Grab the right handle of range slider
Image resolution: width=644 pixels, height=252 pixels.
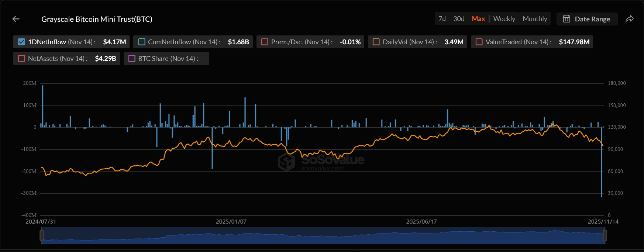click(605, 235)
